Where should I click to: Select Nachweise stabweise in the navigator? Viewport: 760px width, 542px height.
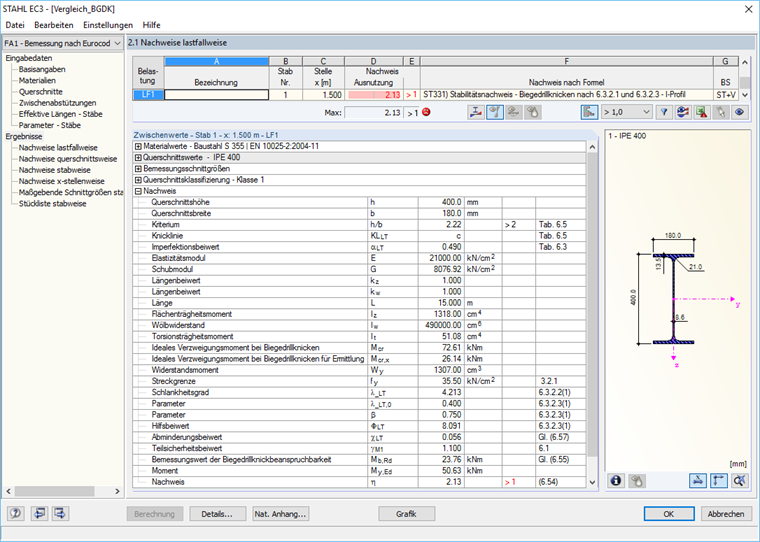(54, 170)
